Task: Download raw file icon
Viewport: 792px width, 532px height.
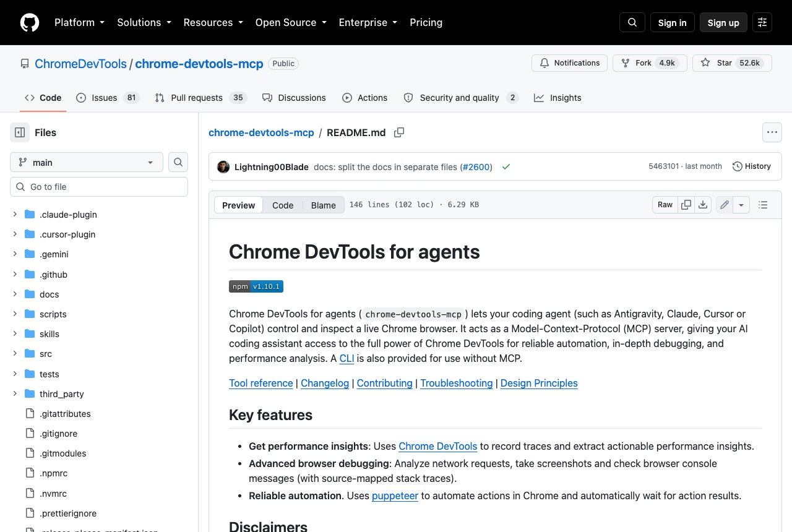Action: pyautogui.click(x=703, y=205)
